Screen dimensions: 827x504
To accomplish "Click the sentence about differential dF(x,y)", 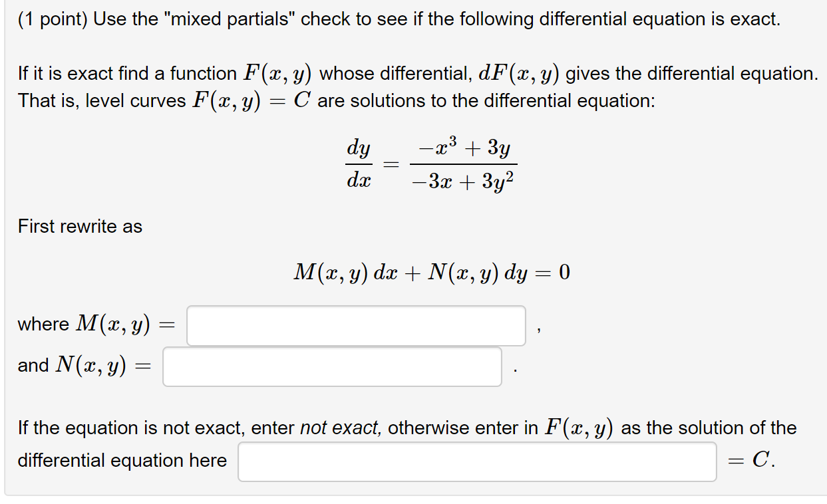I will [x=413, y=72].
